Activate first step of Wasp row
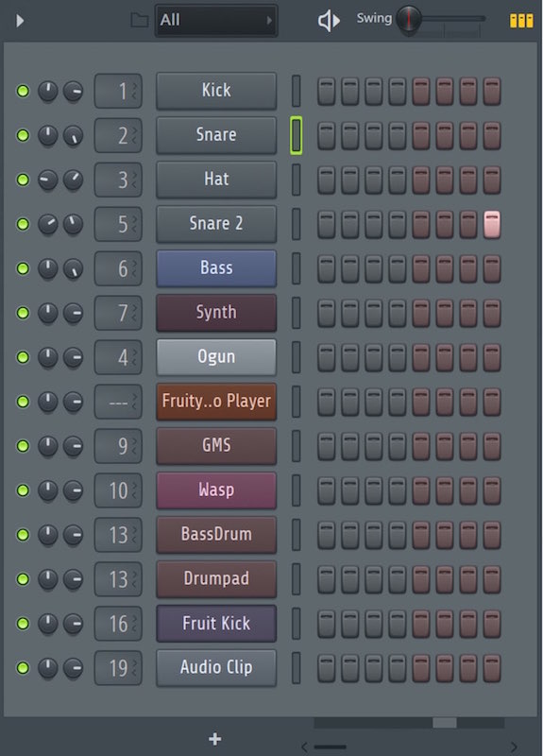This screenshot has width=543, height=756. (326, 490)
